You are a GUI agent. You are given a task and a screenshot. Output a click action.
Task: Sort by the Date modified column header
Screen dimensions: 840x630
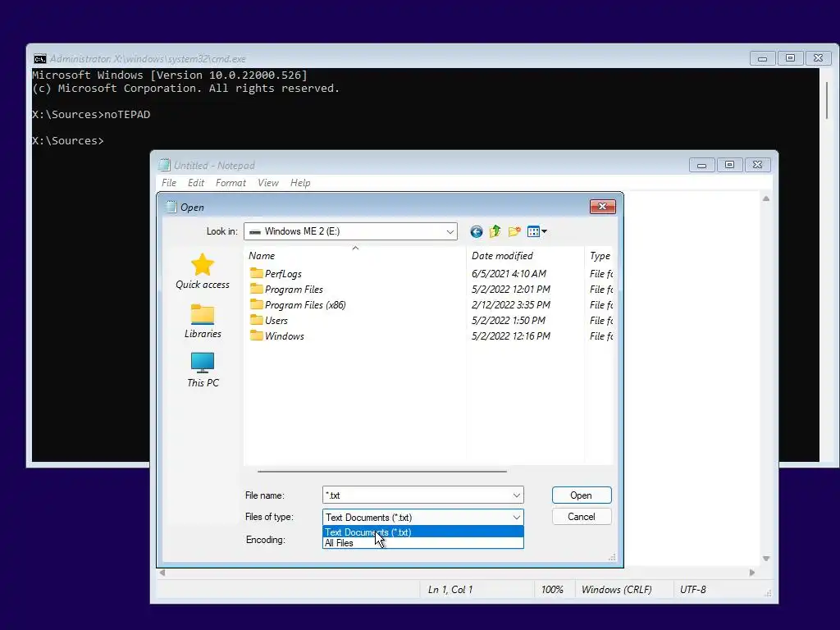(x=525, y=256)
